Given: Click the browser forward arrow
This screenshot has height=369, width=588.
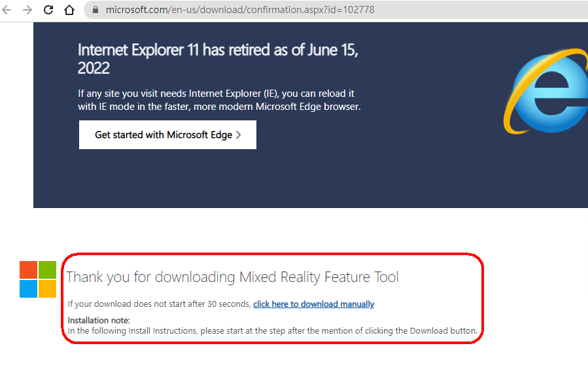Looking at the screenshot, I should [27, 10].
